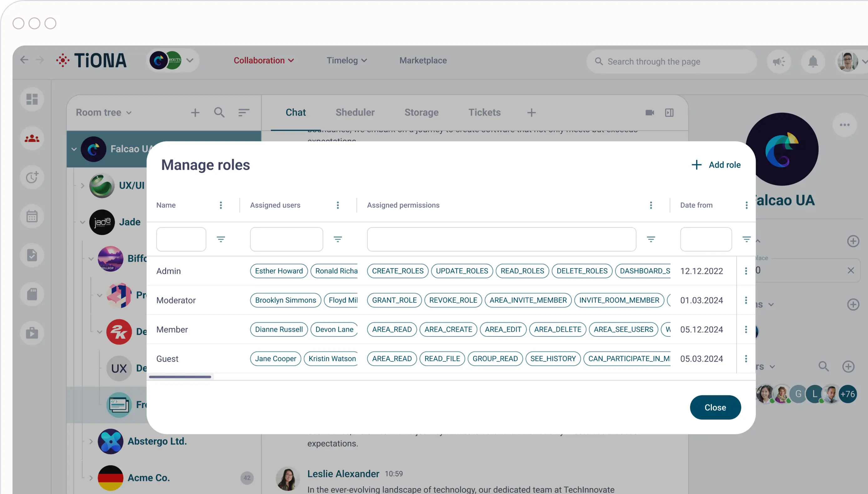Expand the Abstergo Ltd. tree node
868x494 pixels.
point(91,441)
